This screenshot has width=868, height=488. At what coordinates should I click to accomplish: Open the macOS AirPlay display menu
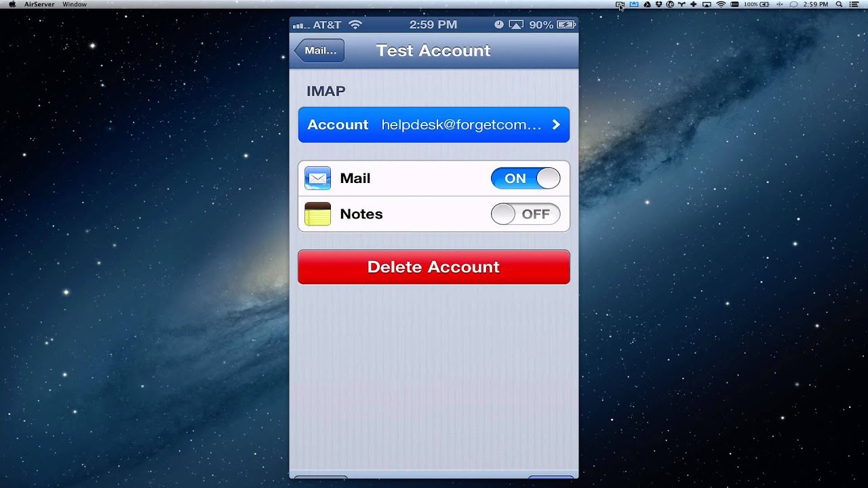(707, 4)
